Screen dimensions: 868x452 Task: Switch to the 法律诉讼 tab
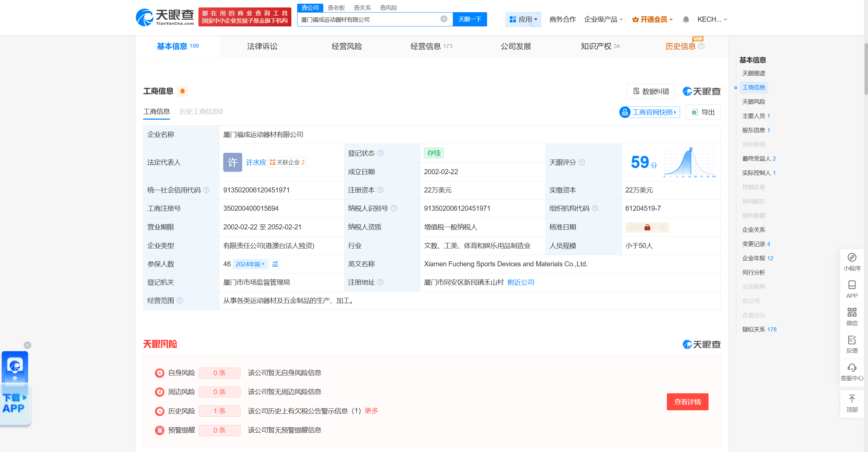click(x=262, y=46)
